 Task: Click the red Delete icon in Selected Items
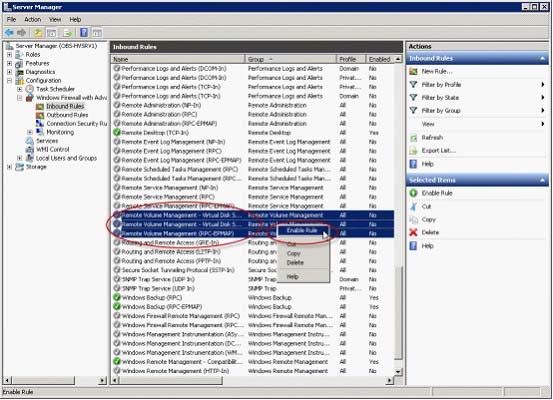pos(413,232)
